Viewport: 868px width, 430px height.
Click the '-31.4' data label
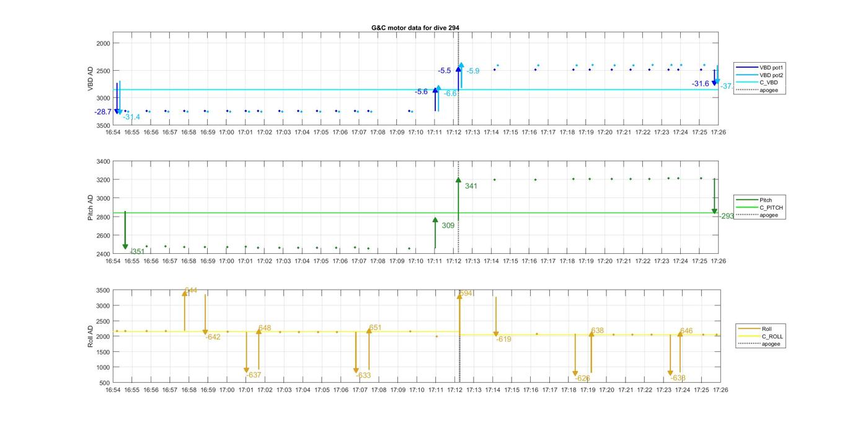131,117
